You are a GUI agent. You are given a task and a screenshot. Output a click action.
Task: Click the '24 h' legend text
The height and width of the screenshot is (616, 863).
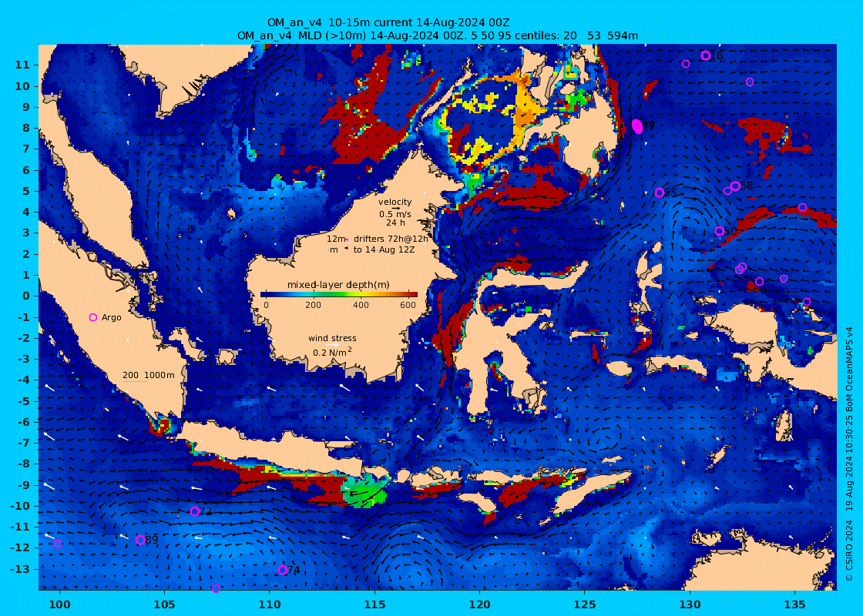coord(395,223)
